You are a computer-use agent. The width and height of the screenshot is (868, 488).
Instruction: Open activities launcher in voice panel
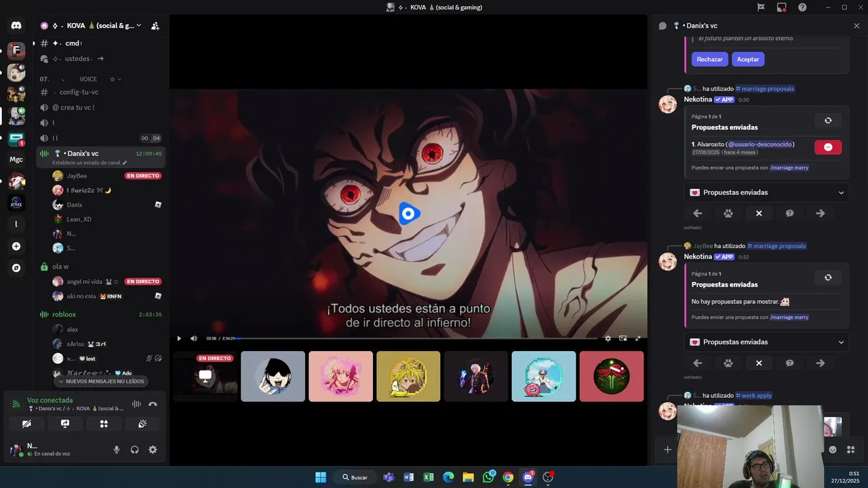pyautogui.click(x=104, y=424)
